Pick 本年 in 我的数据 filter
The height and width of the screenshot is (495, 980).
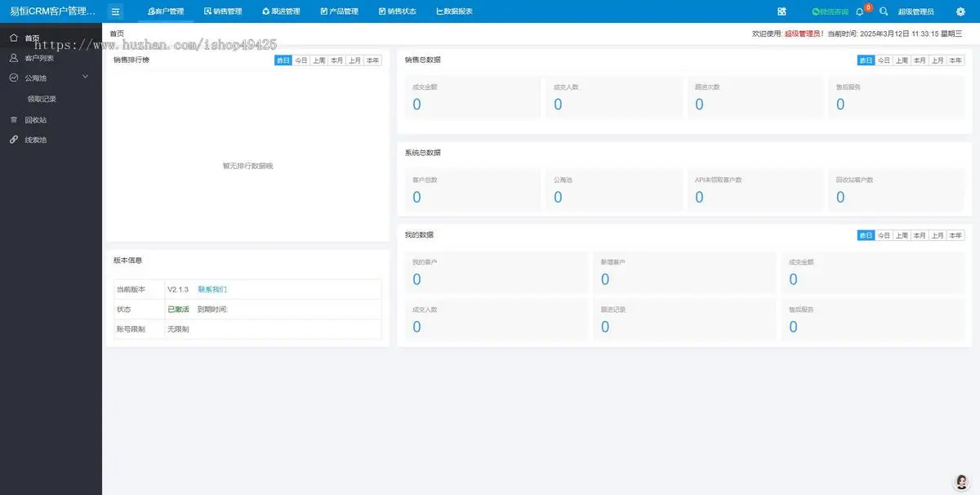(x=955, y=235)
